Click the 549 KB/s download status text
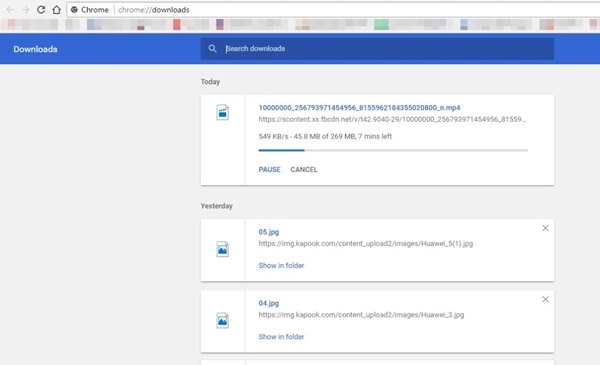 tap(325, 136)
